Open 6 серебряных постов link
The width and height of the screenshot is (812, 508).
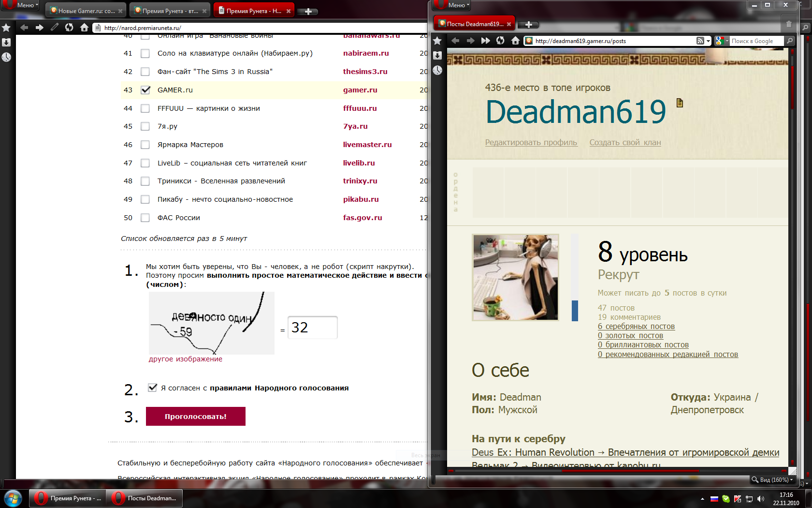point(636,327)
